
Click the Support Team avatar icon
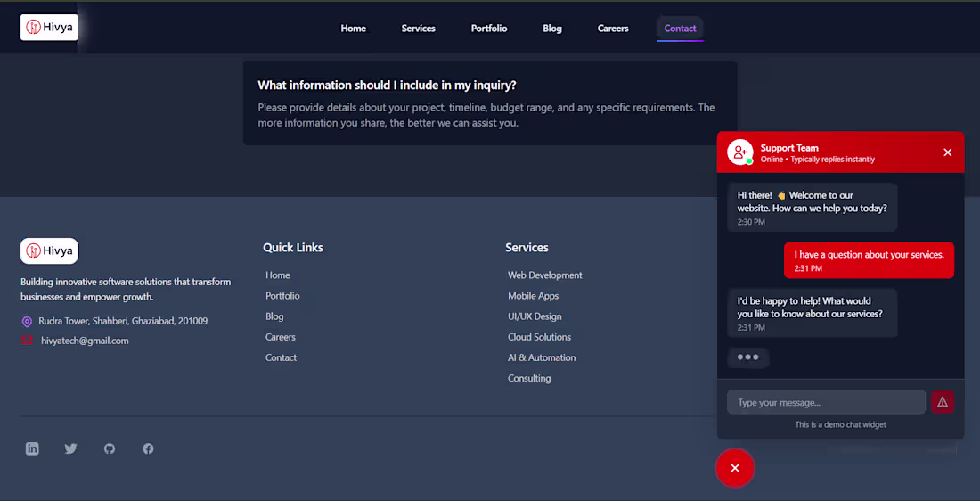click(740, 152)
